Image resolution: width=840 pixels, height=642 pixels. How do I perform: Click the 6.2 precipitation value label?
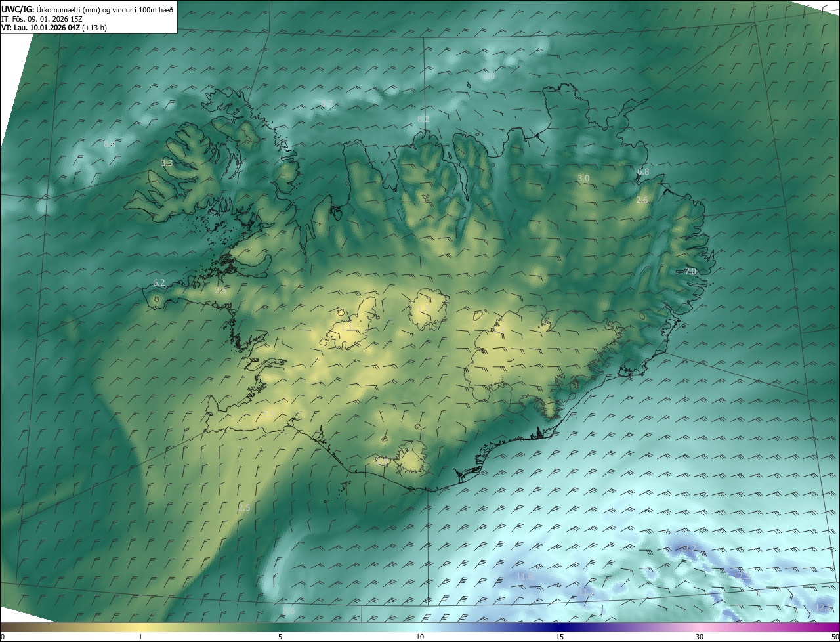[x=159, y=283]
